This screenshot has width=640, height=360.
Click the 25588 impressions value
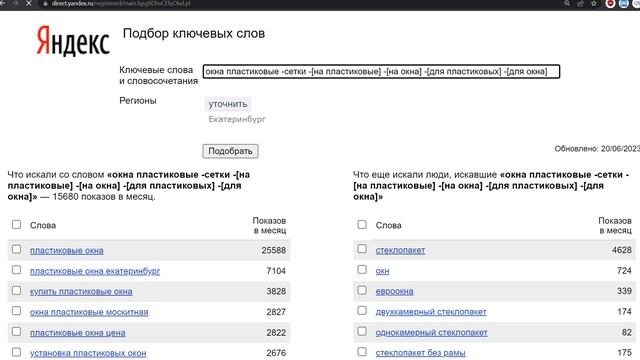coord(273,250)
